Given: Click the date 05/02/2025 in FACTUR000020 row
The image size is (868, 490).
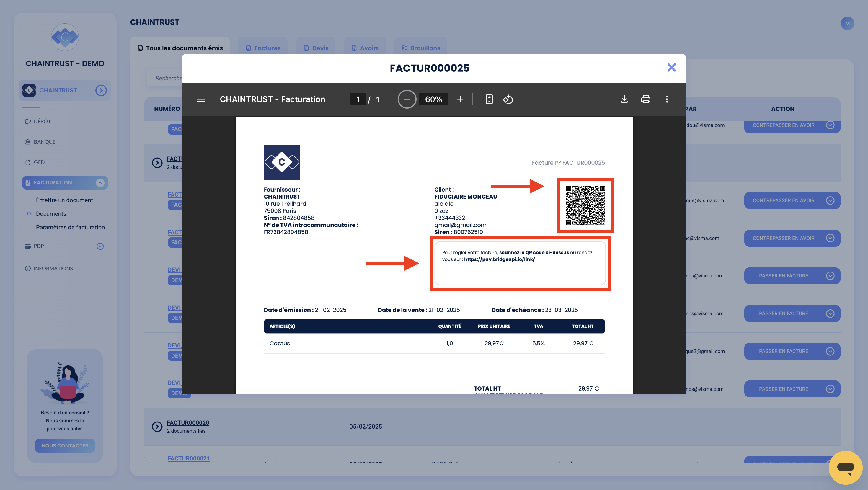Looking at the screenshot, I should (366, 426).
